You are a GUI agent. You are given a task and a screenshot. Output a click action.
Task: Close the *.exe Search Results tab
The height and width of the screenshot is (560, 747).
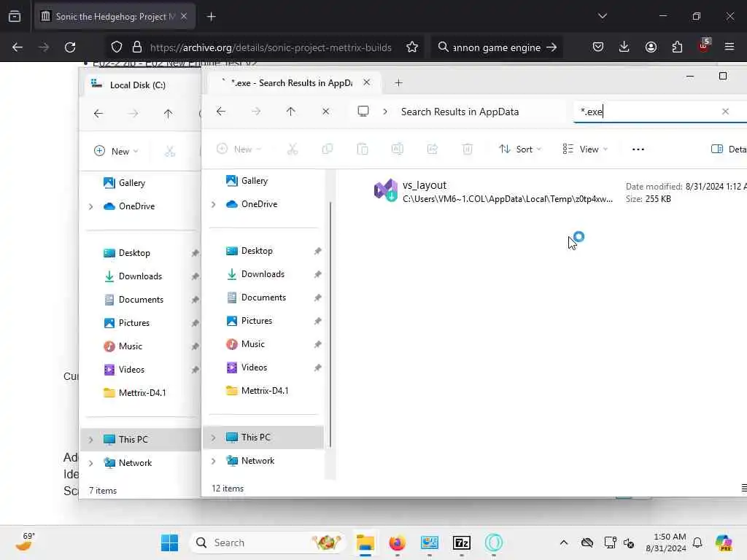[x=366, y=82]
